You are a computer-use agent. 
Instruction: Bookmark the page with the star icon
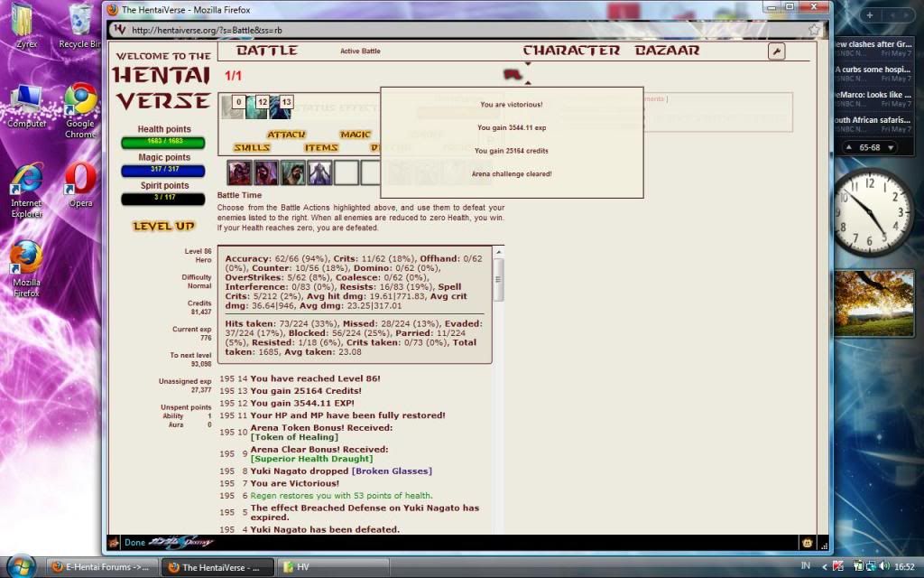point(814,30)
